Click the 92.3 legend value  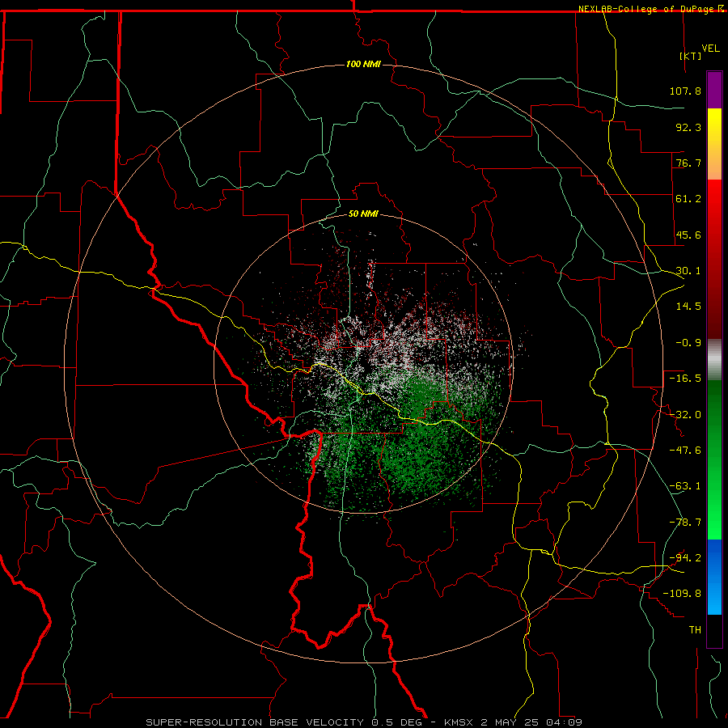[x=688, y=127]
